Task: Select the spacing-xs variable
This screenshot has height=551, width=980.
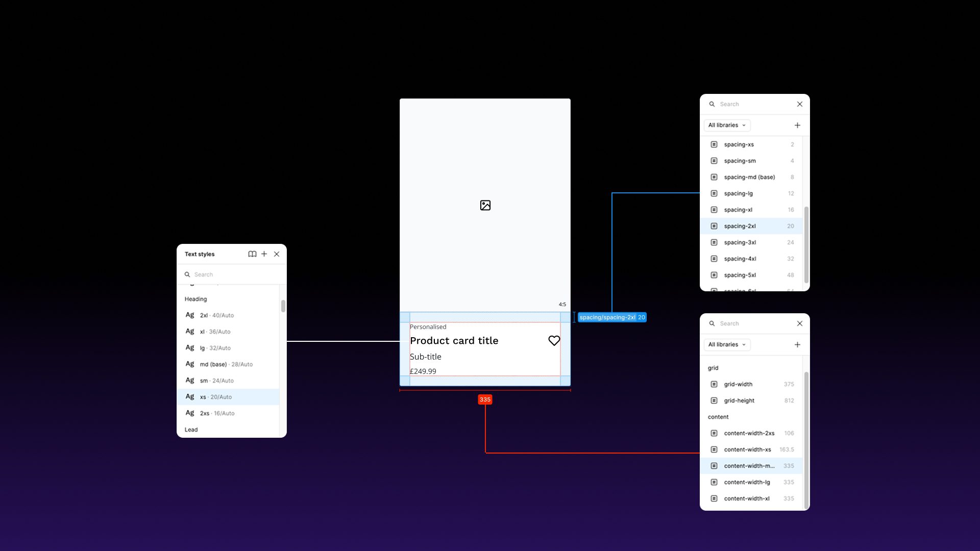Action: coord(751,144)
